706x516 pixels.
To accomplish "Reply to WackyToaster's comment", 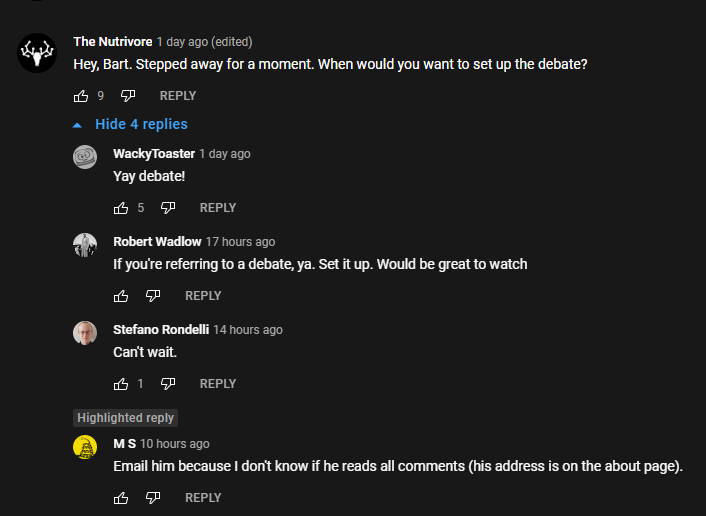I will click(218, 208).
